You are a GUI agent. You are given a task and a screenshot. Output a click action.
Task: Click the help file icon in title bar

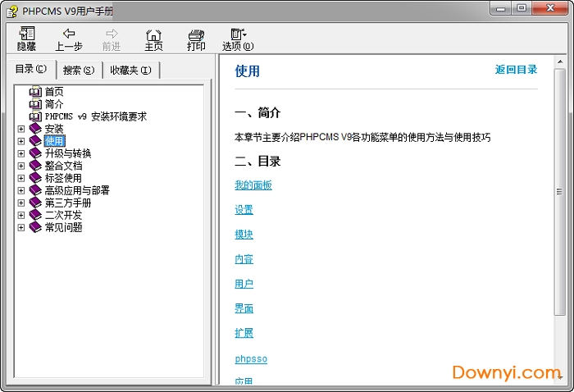(x=12, y=11)
